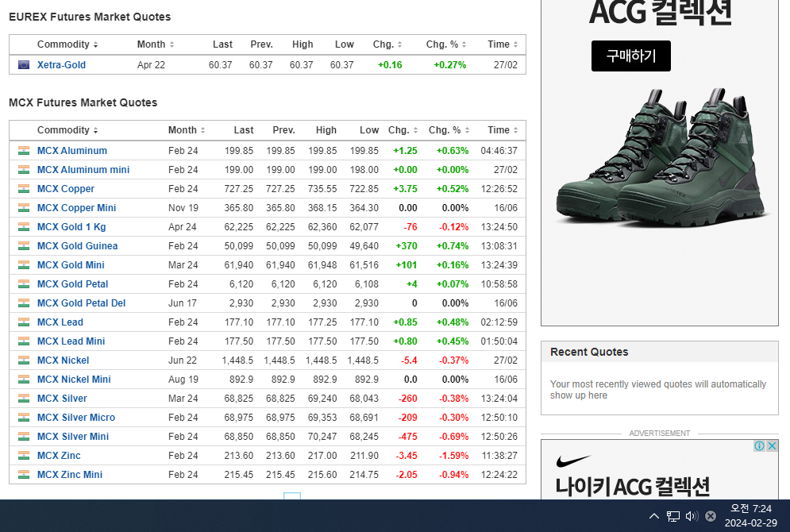This screenshot has width=790, height=532.
Task: Open the volume tray icon
Action: pos(692,516)
